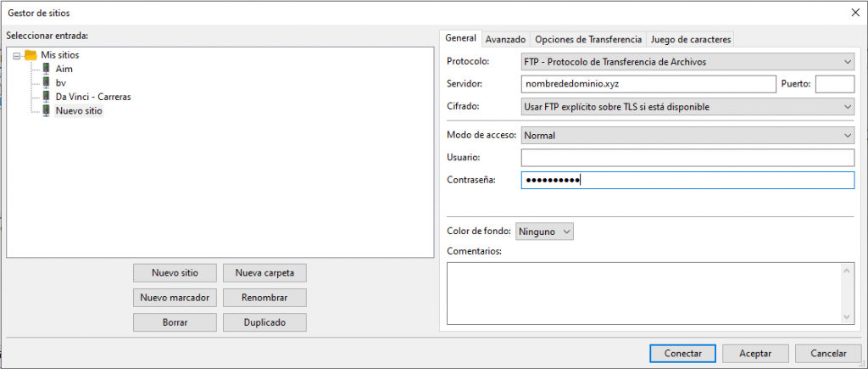Click the bv site server icon
Image resolution: width=868 pixels, height=369 pixels.
pos(47,82)
